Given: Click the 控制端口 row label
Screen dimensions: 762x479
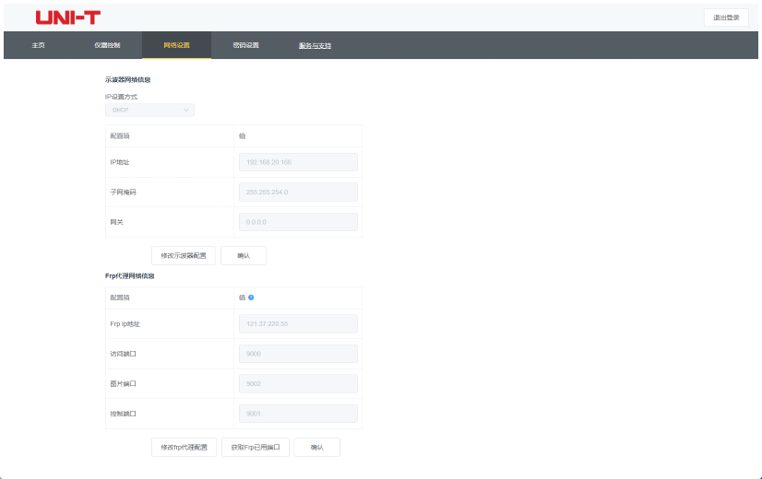Looking at the screenshot, I should (123, 414).
